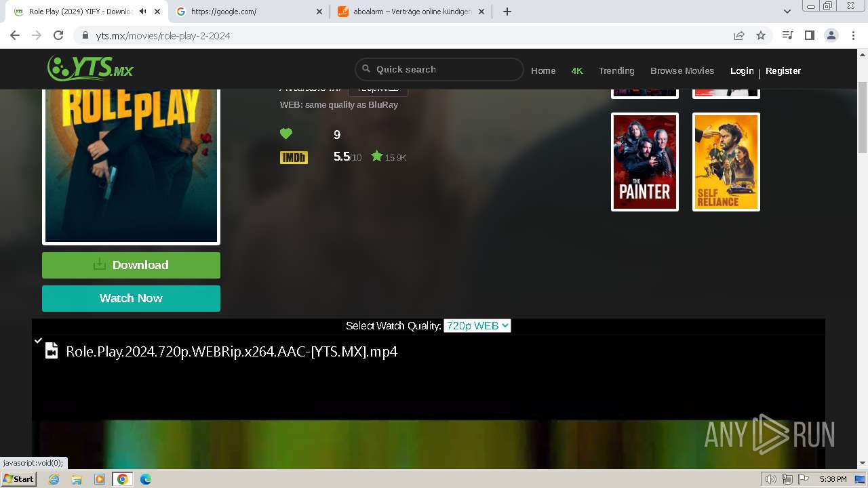Click the video file icon beside Role.Play filename
The image size is (868, 488).
(51, 350)
